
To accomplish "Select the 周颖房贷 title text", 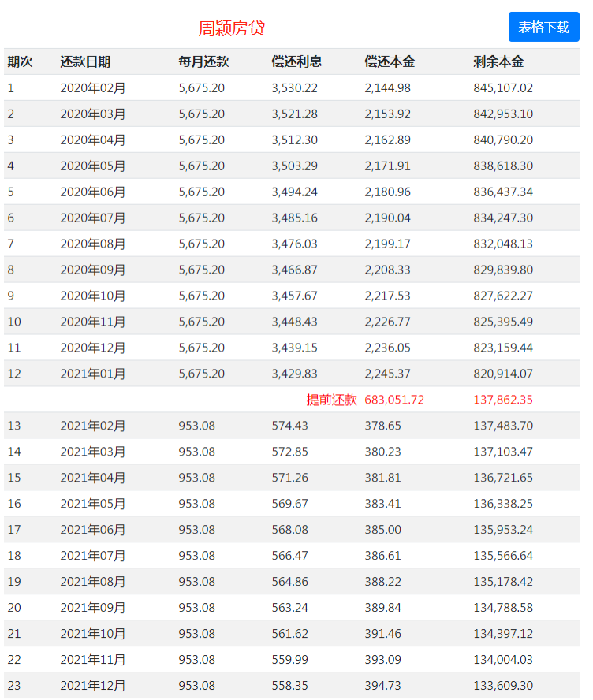I will (x=231, y=28).
